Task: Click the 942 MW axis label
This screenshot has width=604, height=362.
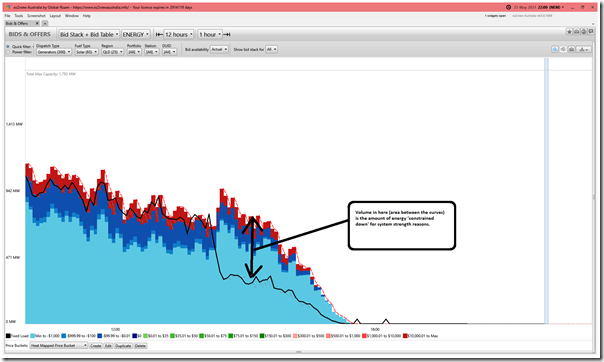Action: [13, 191]
